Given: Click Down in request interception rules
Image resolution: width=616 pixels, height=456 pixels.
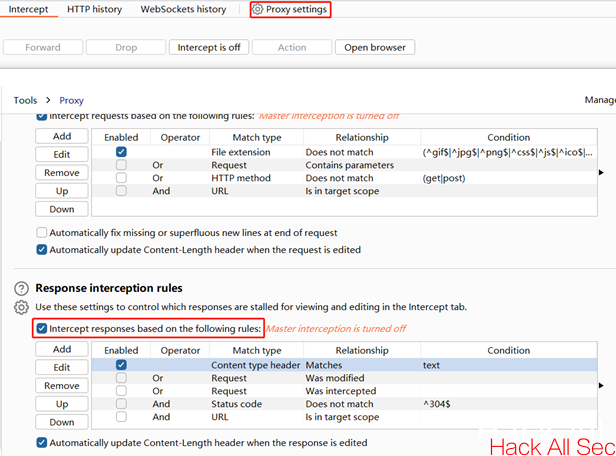Looking at the screenshot, I should coord(62,209).
